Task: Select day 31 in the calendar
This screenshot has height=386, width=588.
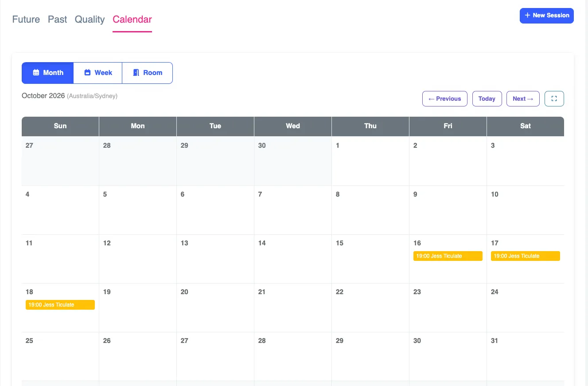Action: (526, 356)
